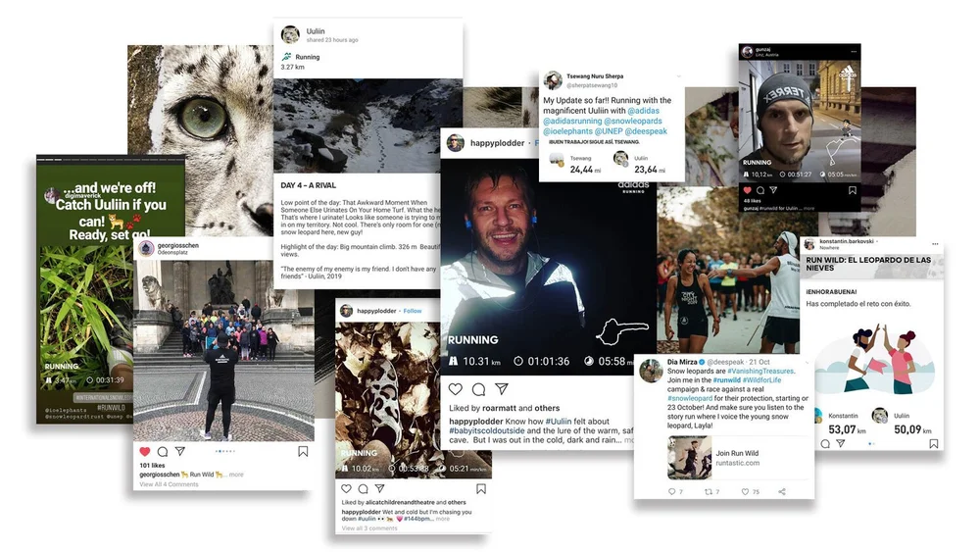Image resolution: width=980 pixels, height=552 pixels.
Task: Save gunzaj's post with the bookmark icon
Action: (853, 190)
